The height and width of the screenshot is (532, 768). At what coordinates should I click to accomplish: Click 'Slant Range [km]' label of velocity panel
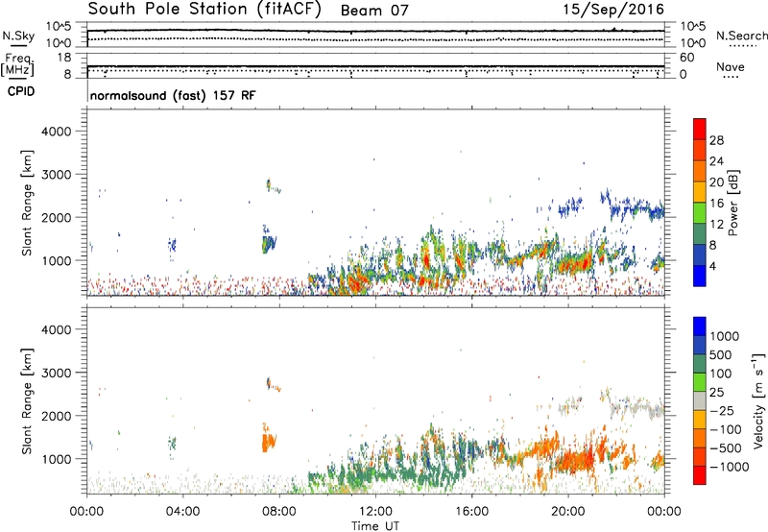[27, 401]
